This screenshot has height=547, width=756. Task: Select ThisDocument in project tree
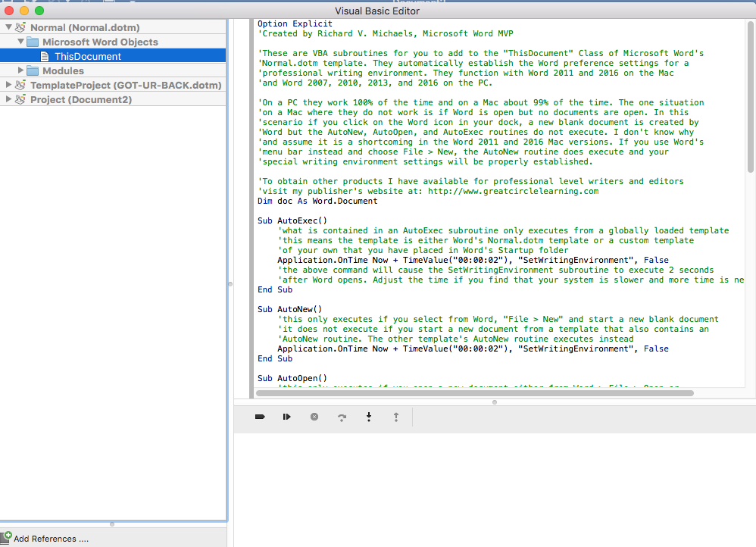113,56
